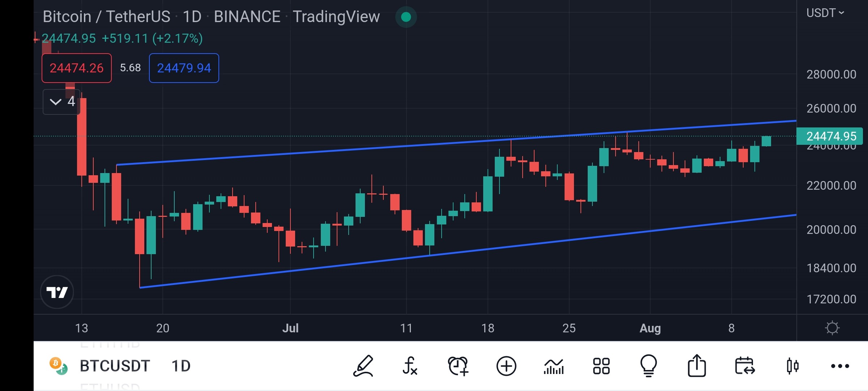
Task: Open the three-dot more menu
Action: point(840,366)
